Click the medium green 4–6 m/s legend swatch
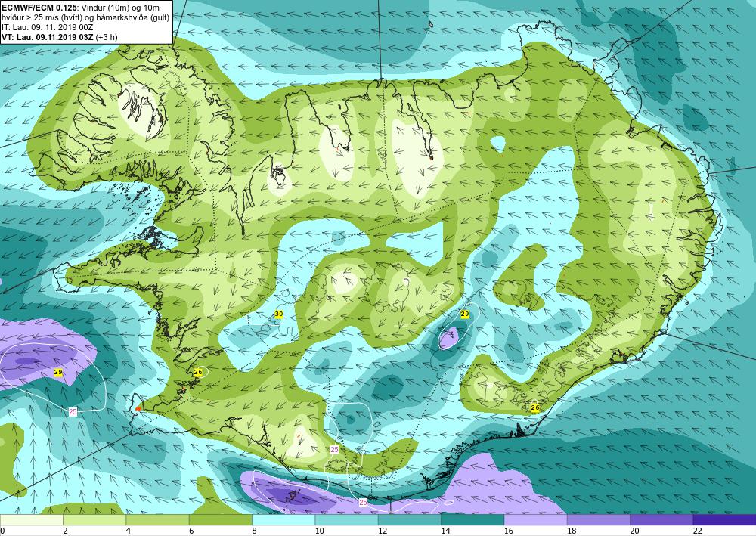Screen dimensions: 756x536 [x=157, y=520]
